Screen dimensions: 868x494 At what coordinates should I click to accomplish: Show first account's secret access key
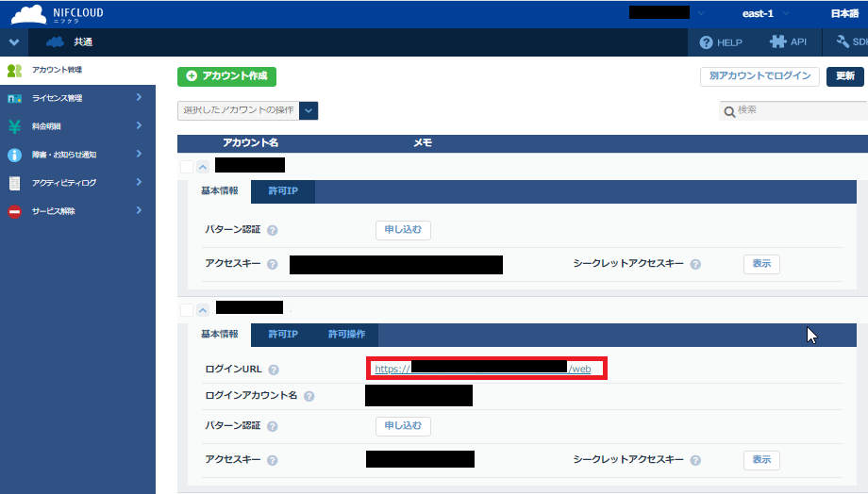761,264
